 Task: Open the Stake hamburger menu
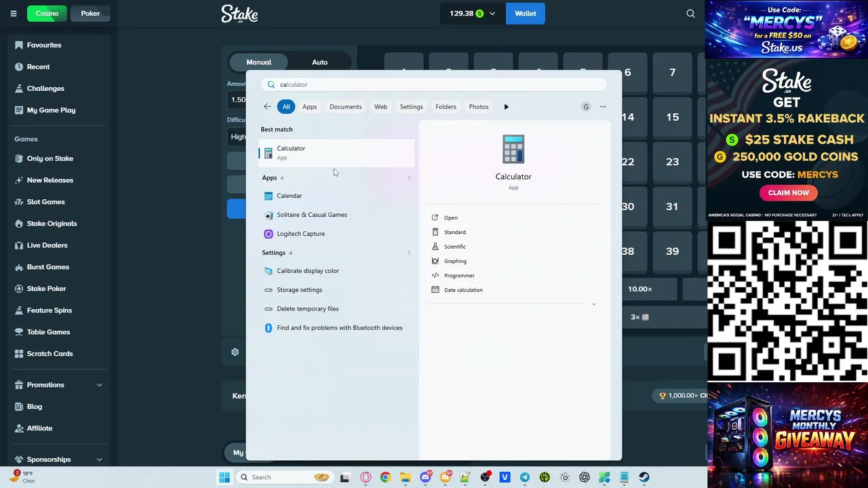(14, 14)
